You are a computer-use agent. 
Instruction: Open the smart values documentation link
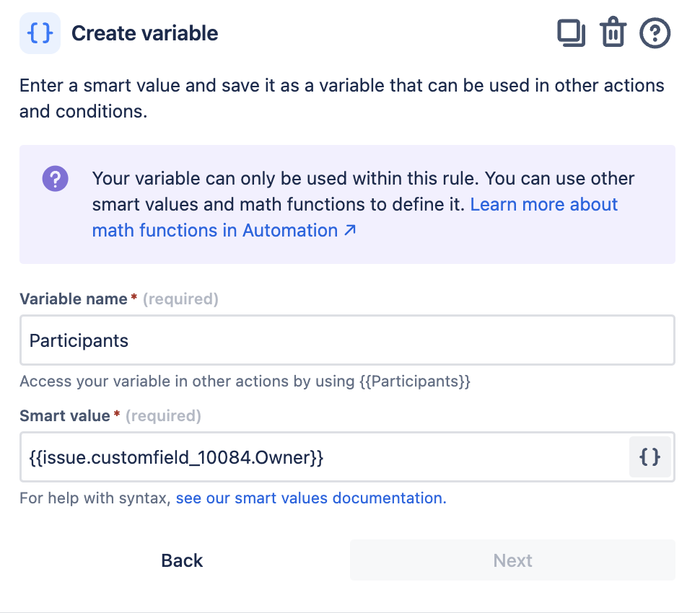[x=310, y=498]
